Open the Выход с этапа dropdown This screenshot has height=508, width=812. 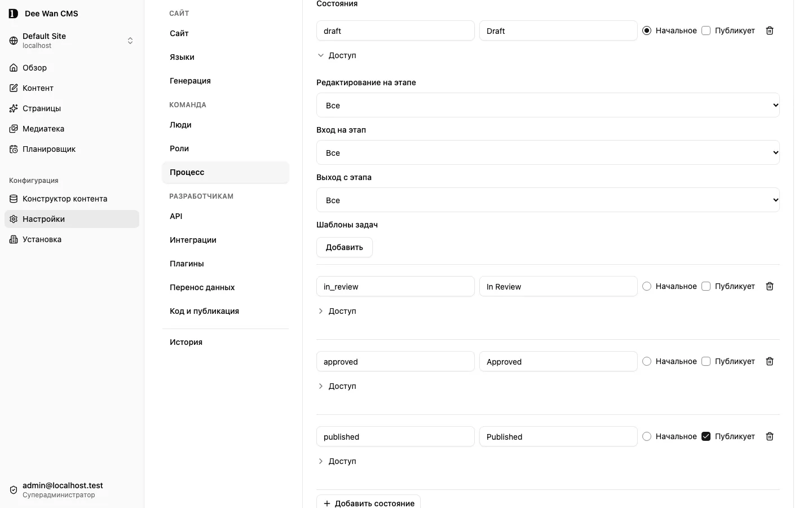548,200
